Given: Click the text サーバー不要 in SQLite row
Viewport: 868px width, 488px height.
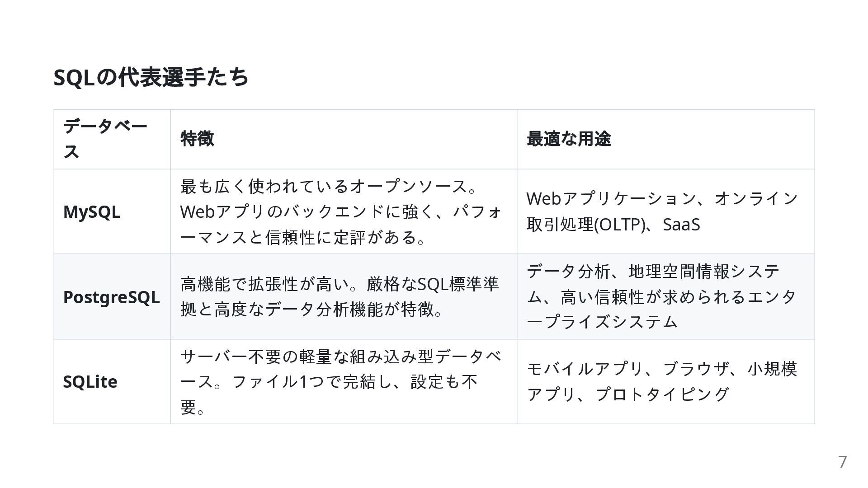Looking at the screenshot, I should [231, 357].
